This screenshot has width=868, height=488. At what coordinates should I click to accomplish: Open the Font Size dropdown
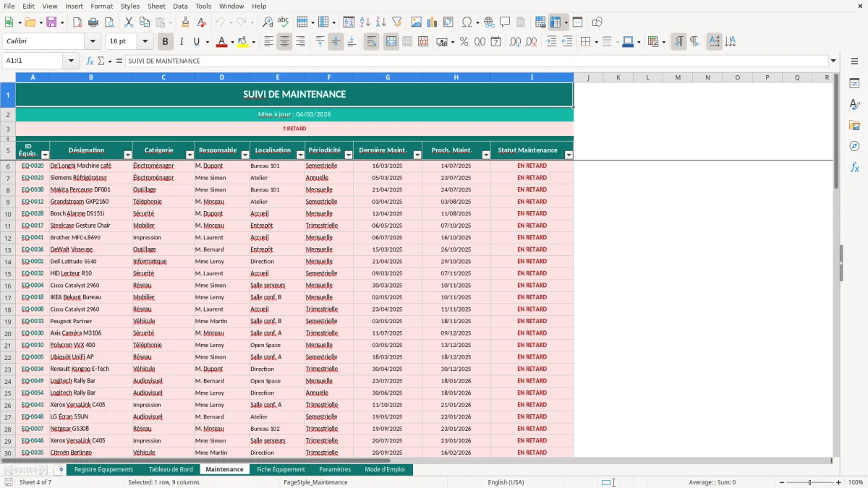tap(145, 42)
